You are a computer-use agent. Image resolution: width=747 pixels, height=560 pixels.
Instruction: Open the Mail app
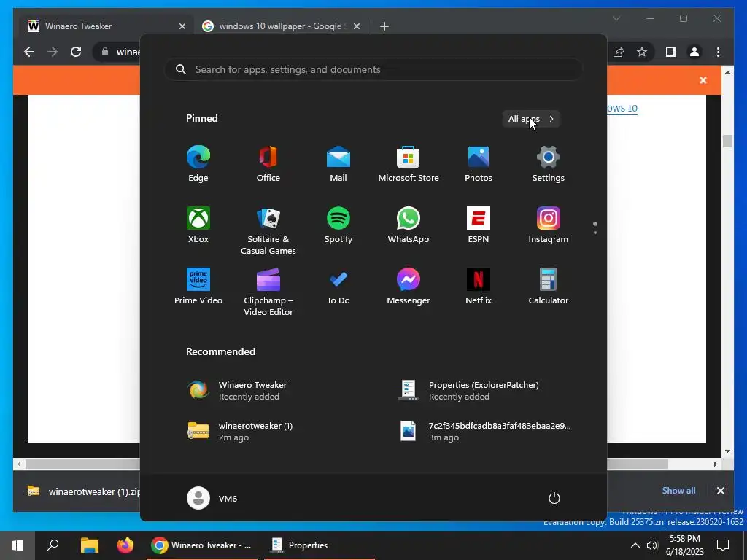338,164
